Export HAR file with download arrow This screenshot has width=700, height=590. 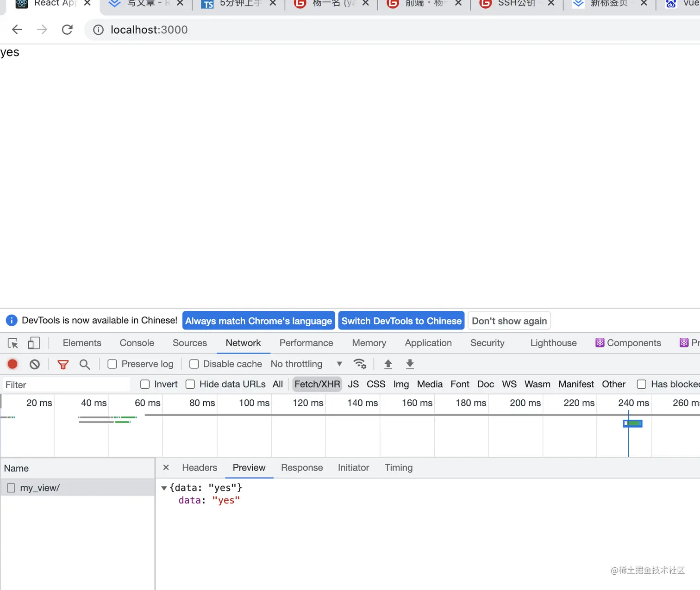coord(410,364)
